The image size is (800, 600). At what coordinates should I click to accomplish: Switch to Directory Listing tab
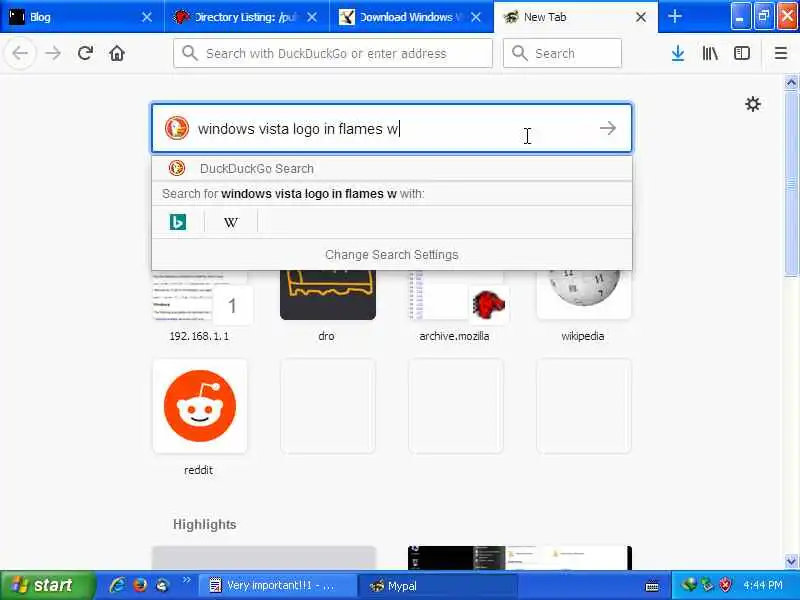coord(247,16)
